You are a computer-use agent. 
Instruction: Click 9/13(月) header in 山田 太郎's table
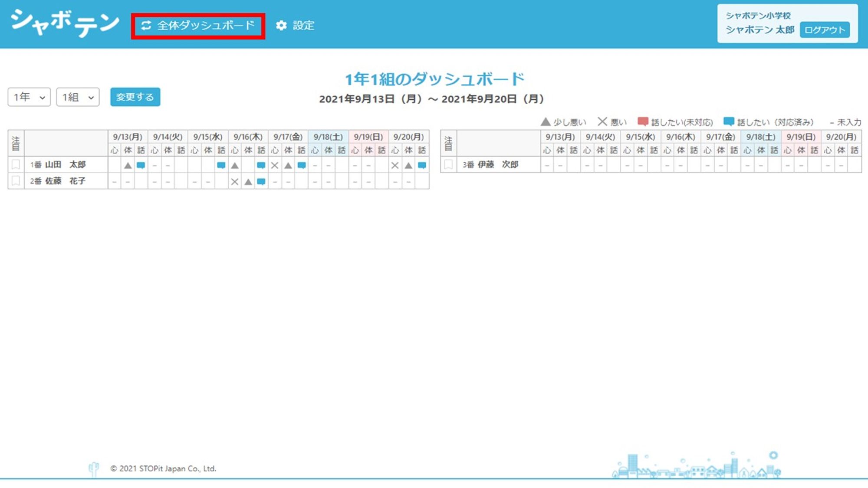point(128,137)
